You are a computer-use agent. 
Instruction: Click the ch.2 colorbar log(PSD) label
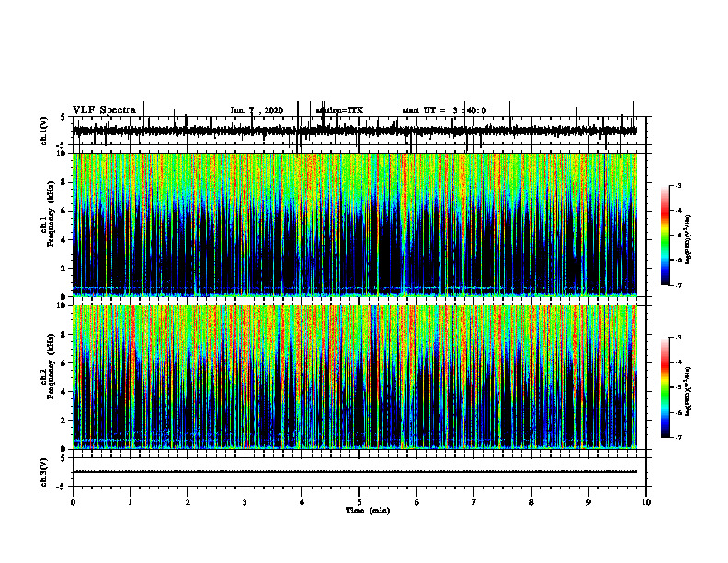(x=688, y=392)
